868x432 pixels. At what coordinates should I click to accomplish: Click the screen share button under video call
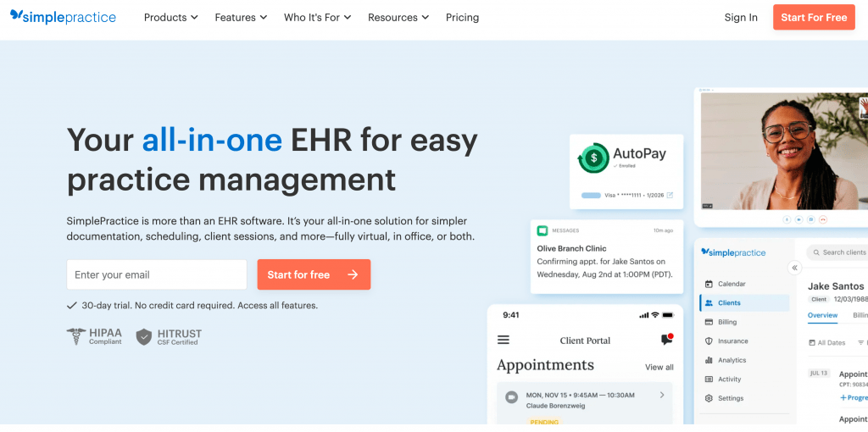pyautogui.click(x=811, y=219)
